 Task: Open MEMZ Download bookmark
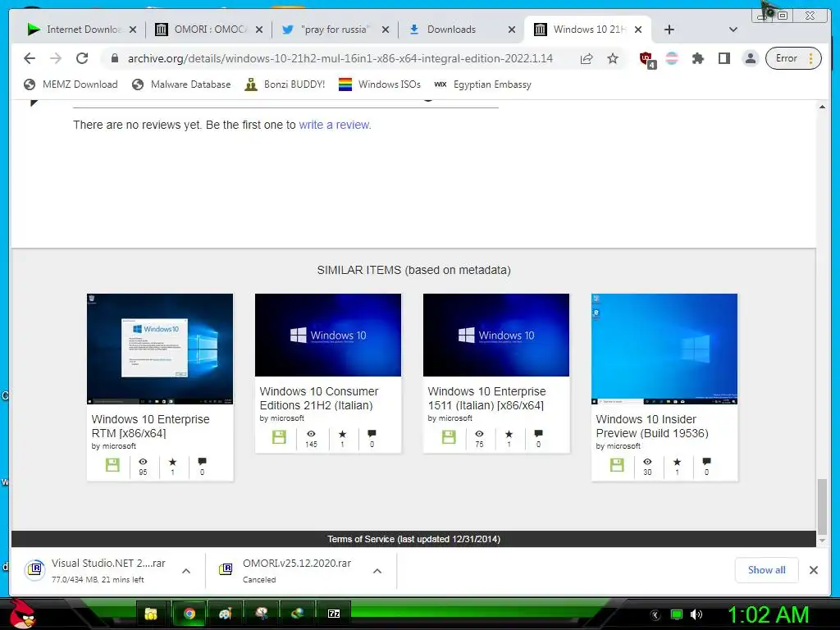tap(71, 84)
